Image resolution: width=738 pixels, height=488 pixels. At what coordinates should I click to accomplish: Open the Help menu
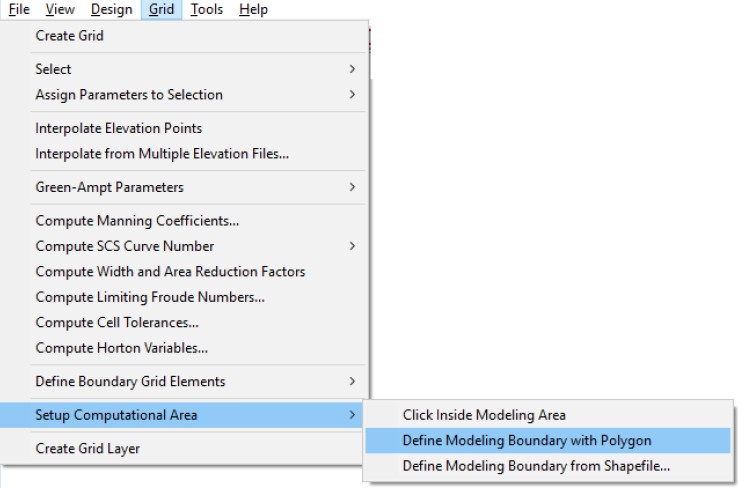click(253, 9)
